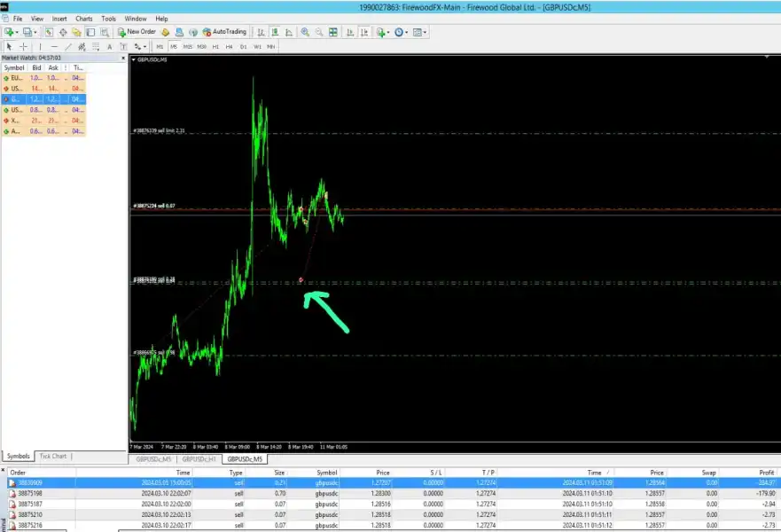Select the Cursor arrow tool

[x=9, y=46]
